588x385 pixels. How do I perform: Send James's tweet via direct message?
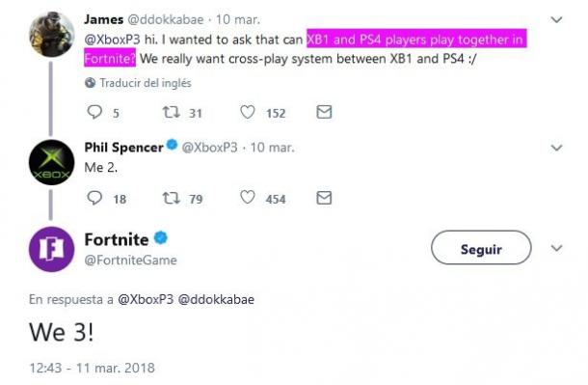point(324,112)
